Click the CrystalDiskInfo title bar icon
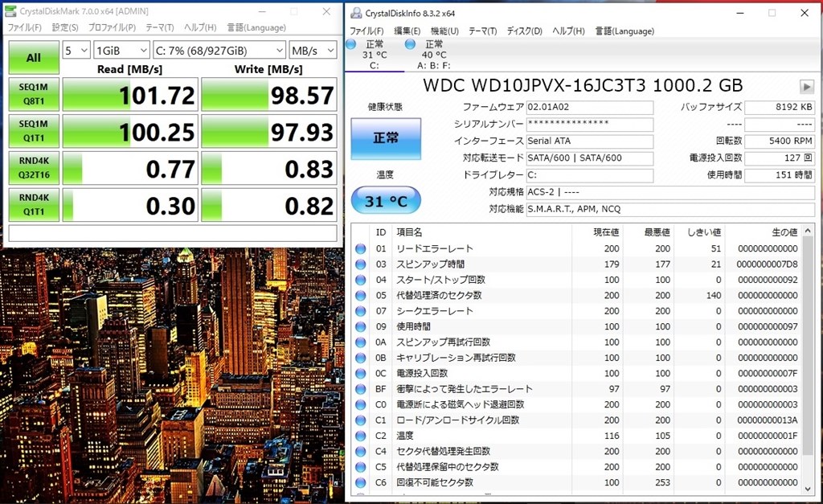Image resolution: width=823 pixels, height=504 pixels. point(356,13)
